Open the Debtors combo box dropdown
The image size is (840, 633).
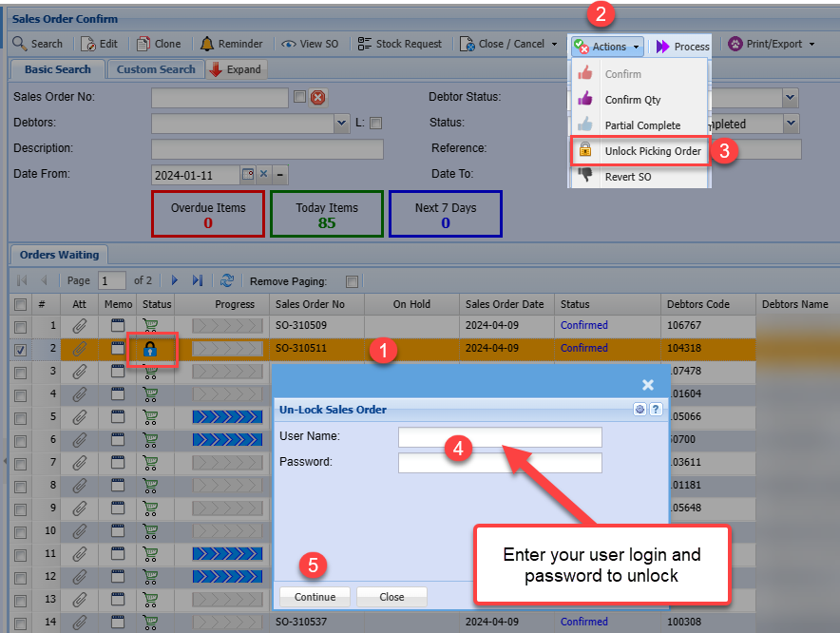tap(342, 124)
